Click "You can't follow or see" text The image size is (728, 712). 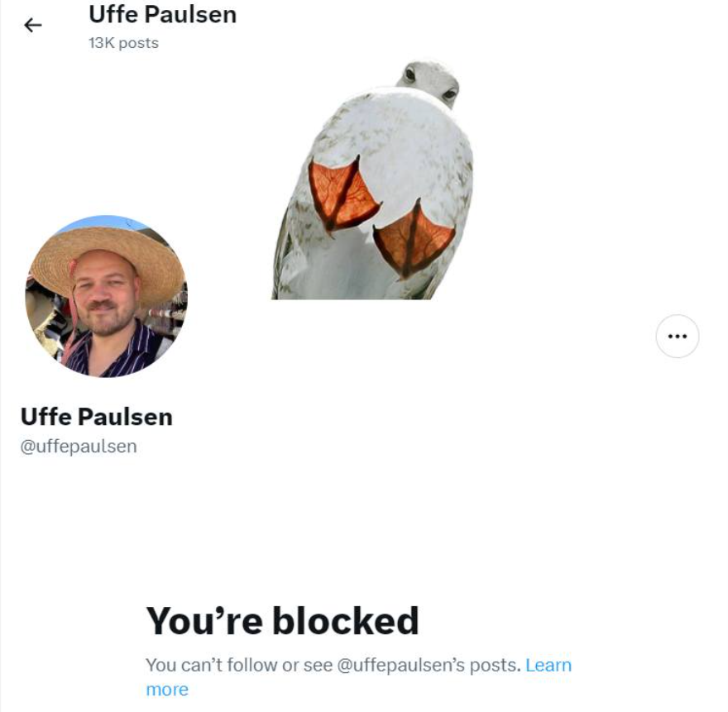(239, 665)
